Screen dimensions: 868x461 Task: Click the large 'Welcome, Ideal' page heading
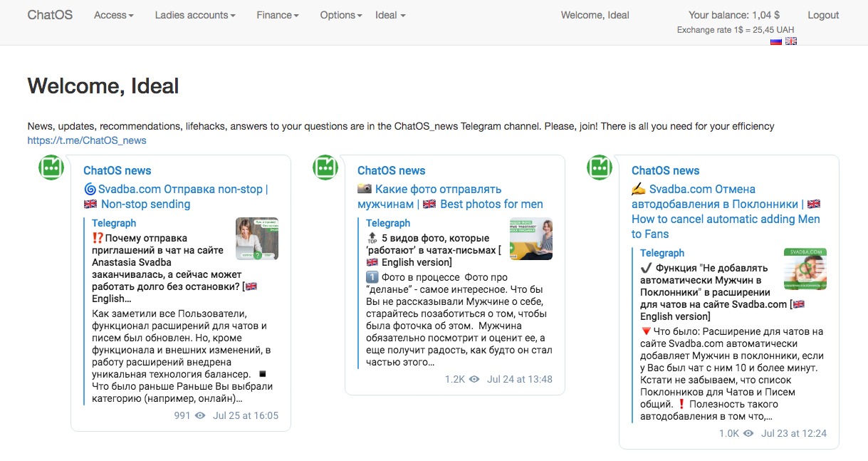point(103,86)
